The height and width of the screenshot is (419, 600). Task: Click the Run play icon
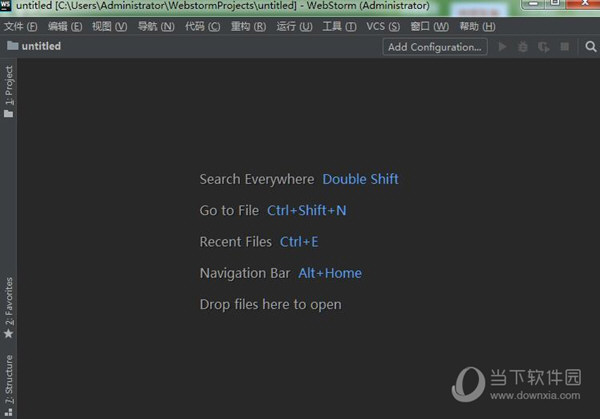click(x=502, y=47)
